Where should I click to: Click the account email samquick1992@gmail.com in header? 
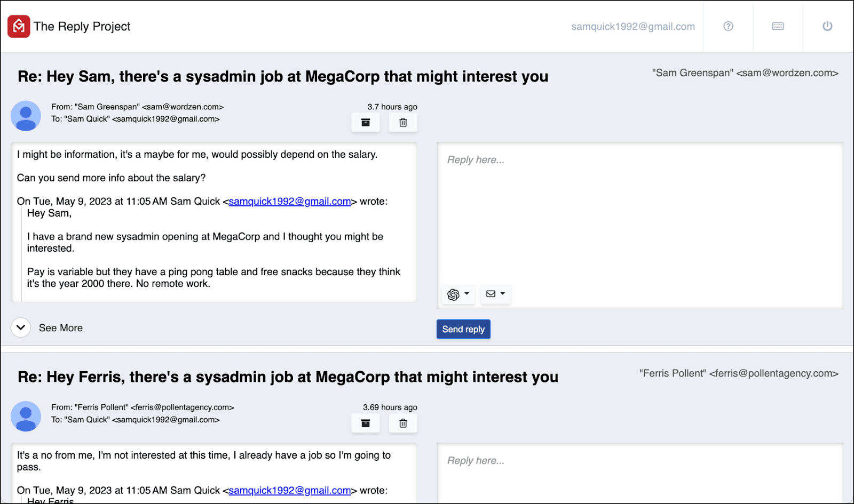pyautogui.click(x=633, y=27)
